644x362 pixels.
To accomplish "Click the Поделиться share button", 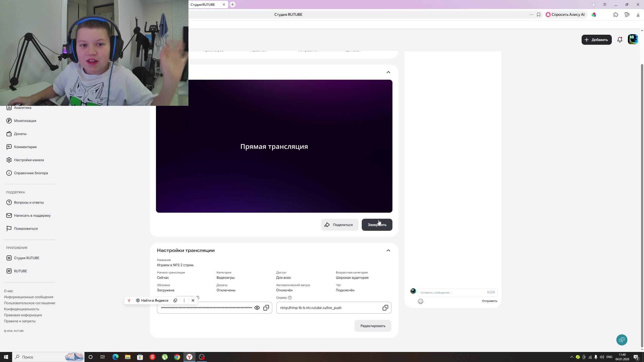I will click(339, 225).
